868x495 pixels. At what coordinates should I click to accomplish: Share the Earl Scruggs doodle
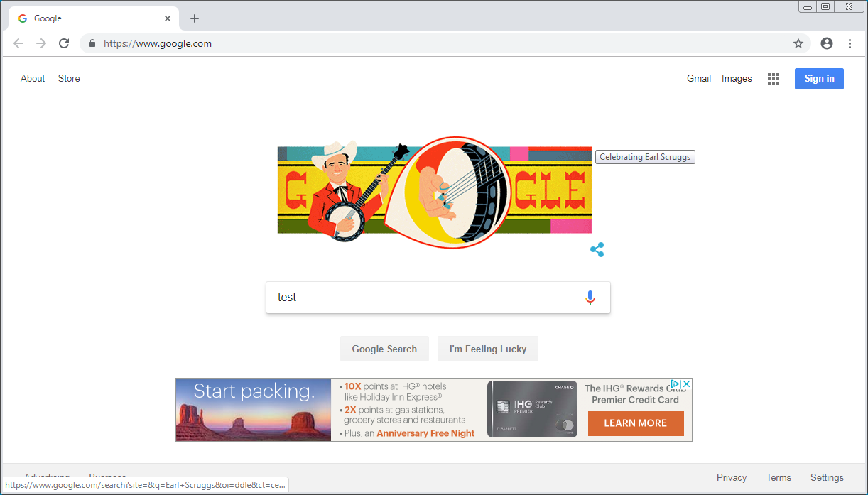597,250
